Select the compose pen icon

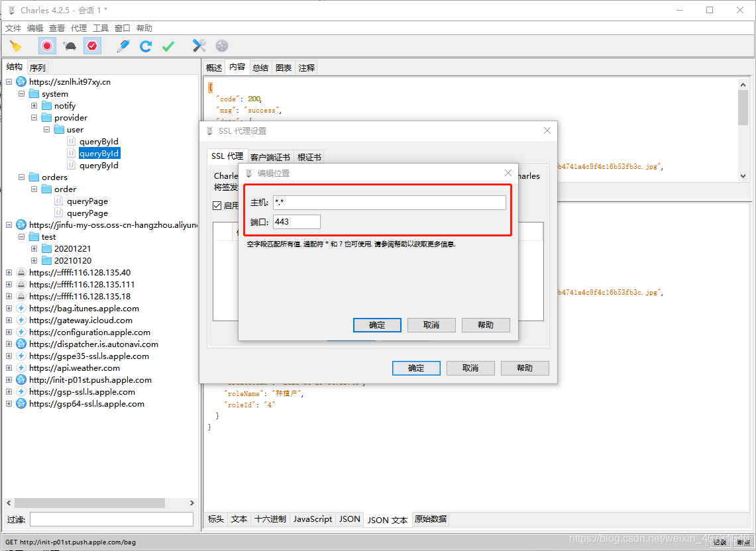[x=123, y=46]
